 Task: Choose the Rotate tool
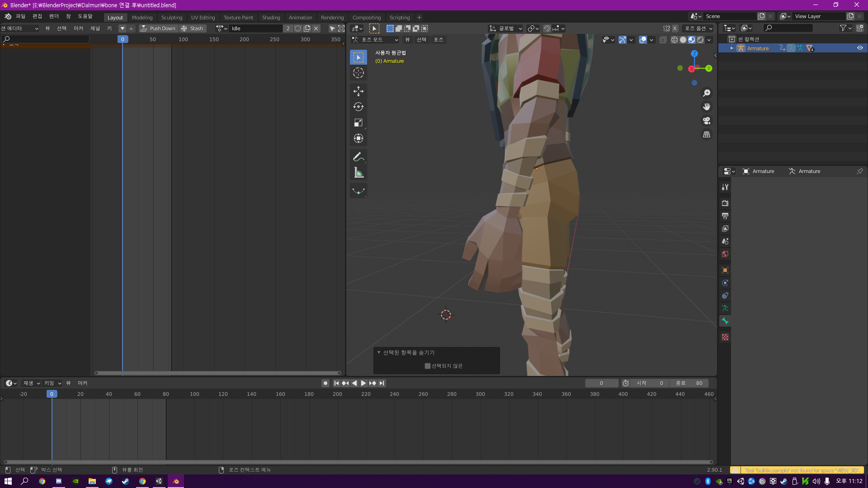point(358,107)
